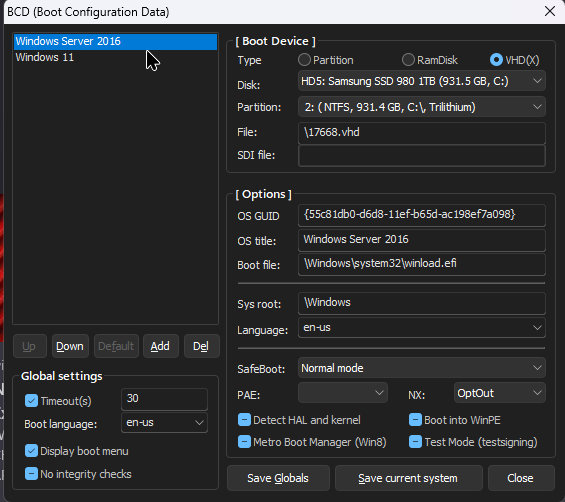Open the NX OptOut dropdown
The width and height of the screenshot is (565, 502).
pyautogui.click(x=499, y=393)
